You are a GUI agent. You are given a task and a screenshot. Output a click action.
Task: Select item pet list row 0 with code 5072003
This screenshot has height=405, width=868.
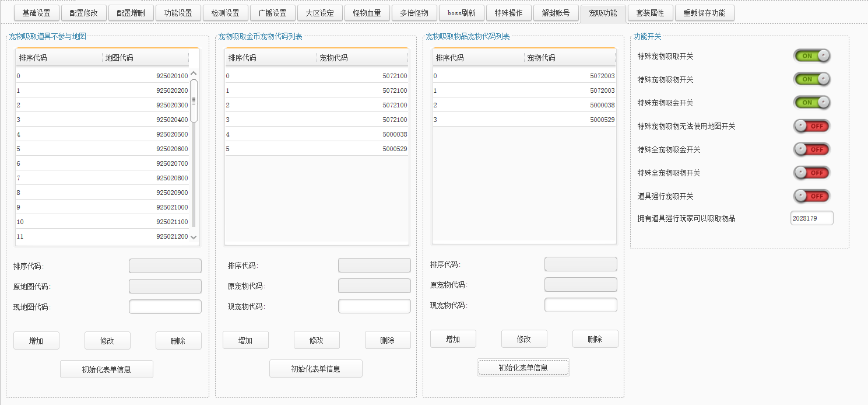[x=524, y=76]
